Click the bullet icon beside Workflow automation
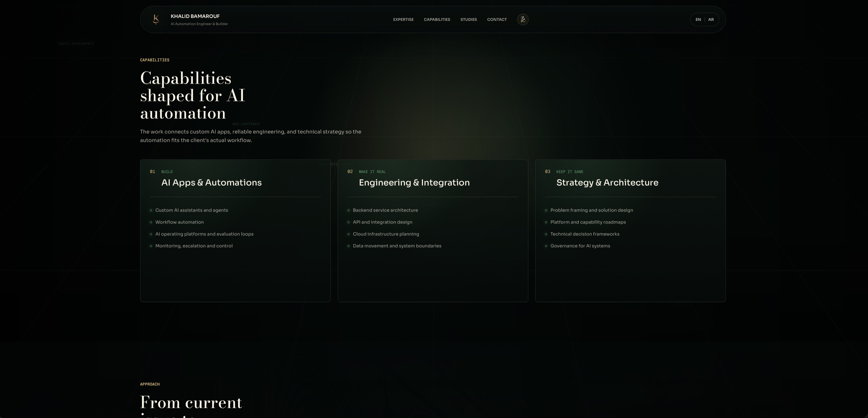Viewport: 868px width, 418px height. point(151,222)
